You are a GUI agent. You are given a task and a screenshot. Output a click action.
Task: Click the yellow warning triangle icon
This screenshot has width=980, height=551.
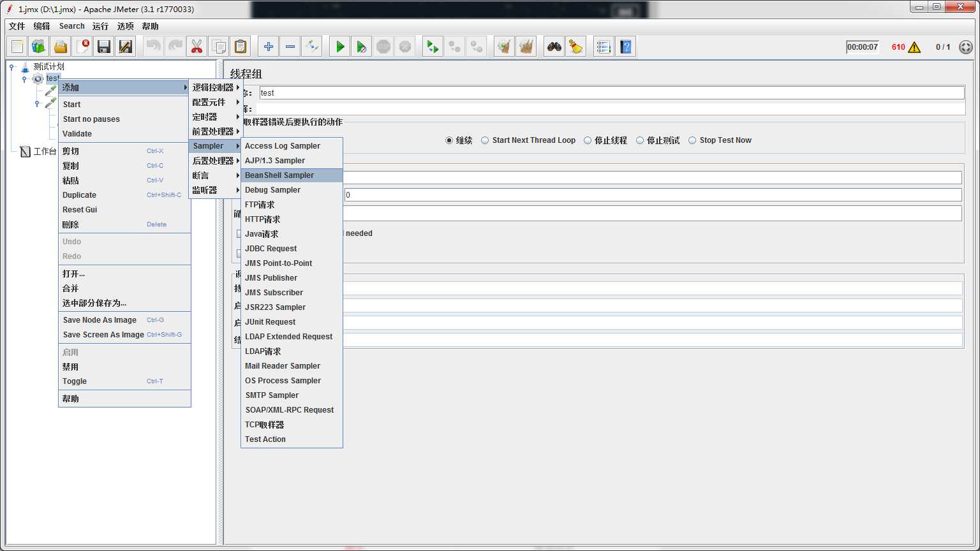[x=914, y=47]
